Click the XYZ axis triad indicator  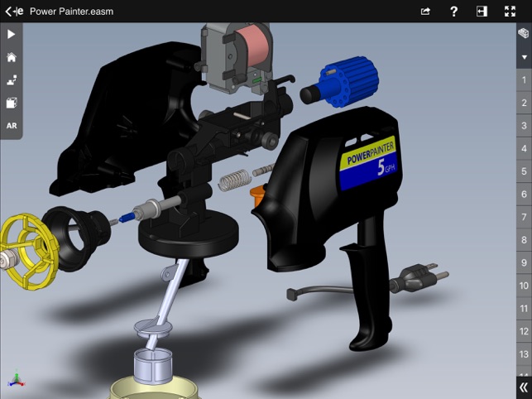[16, 380]
